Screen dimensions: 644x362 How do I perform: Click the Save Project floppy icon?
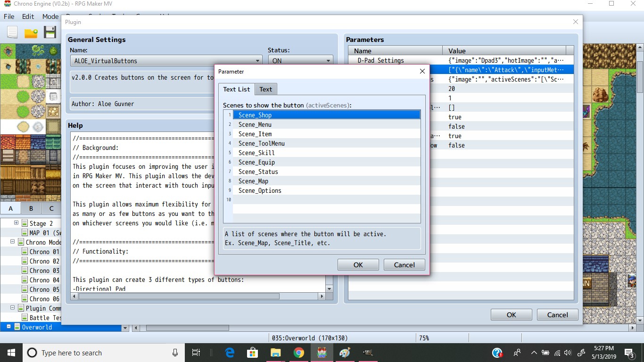50,32
